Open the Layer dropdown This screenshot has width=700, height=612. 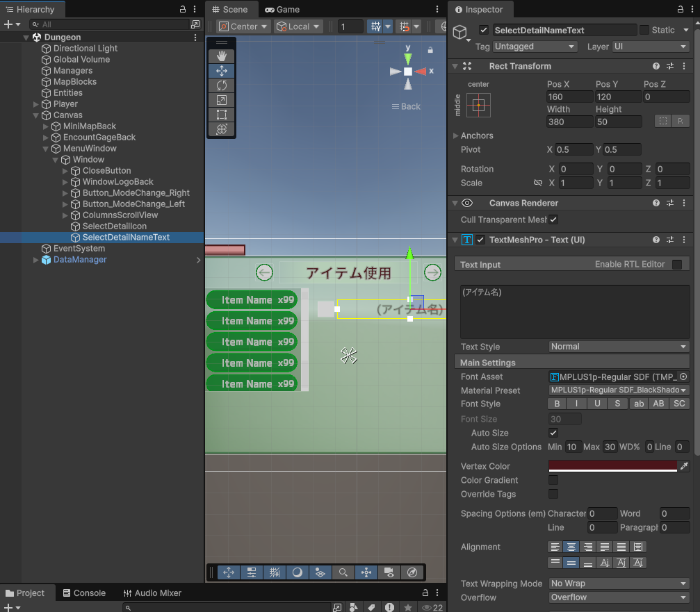pos(650,47)
